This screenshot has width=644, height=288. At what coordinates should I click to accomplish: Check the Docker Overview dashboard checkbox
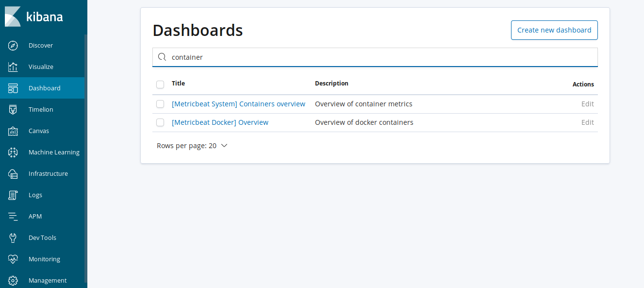point(160,122)
